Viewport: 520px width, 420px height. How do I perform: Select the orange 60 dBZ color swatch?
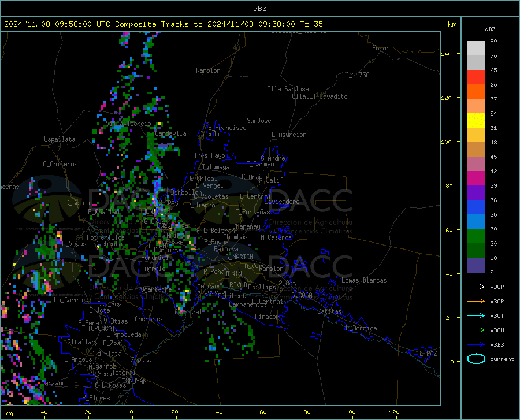476,91
